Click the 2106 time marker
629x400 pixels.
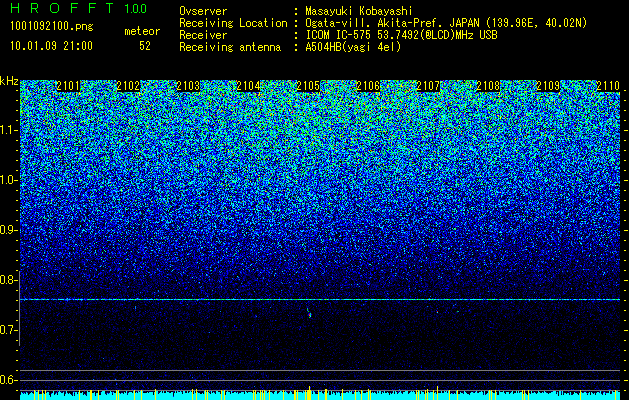click(x=368, y=86)
